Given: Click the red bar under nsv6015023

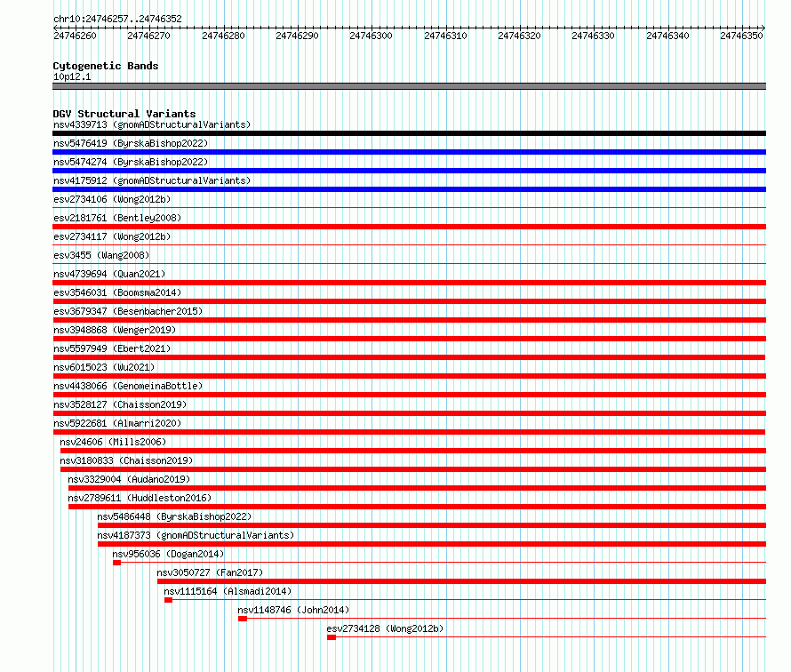Looking at the screenshot, I should click(x=409, y=376).
